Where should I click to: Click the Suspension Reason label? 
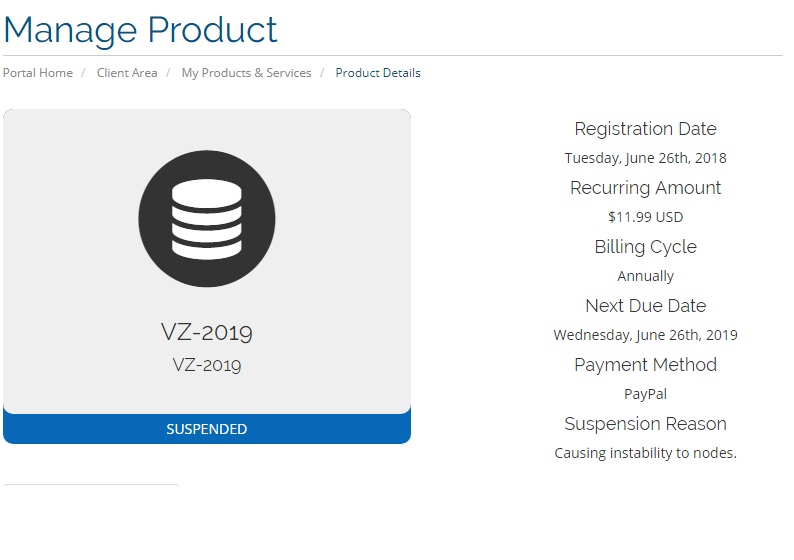(x=645, y=424)
